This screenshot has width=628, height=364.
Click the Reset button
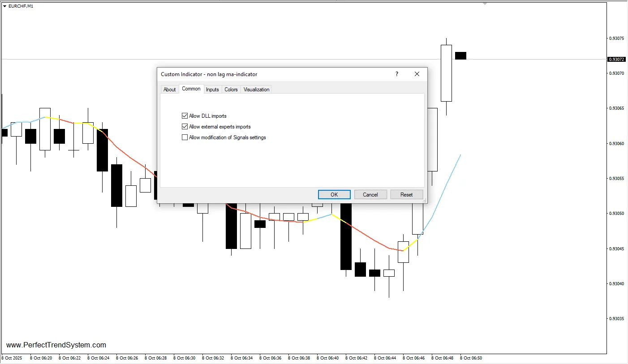click(x=407, y=194)
